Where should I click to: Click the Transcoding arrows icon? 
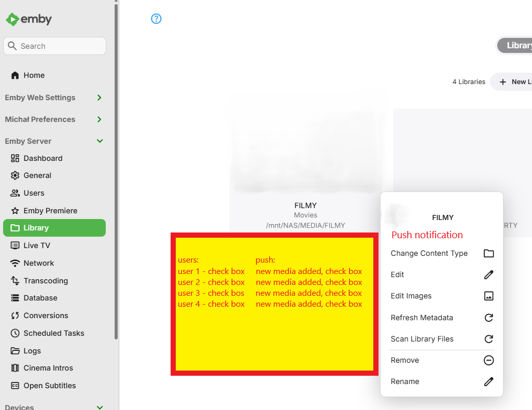coord(15,281)
